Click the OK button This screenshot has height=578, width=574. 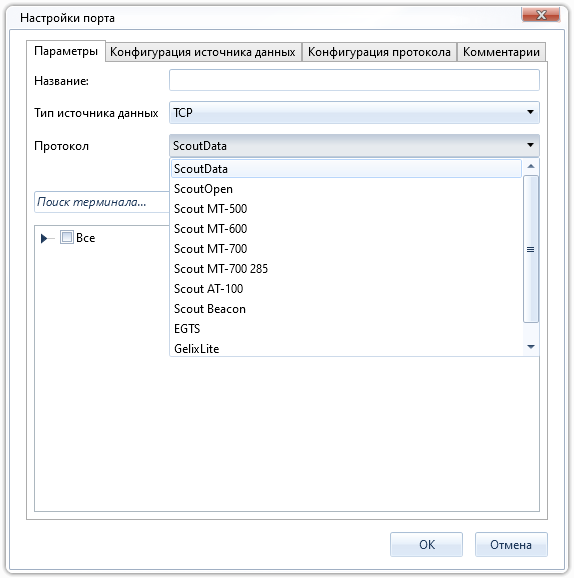tap(426, 544)
